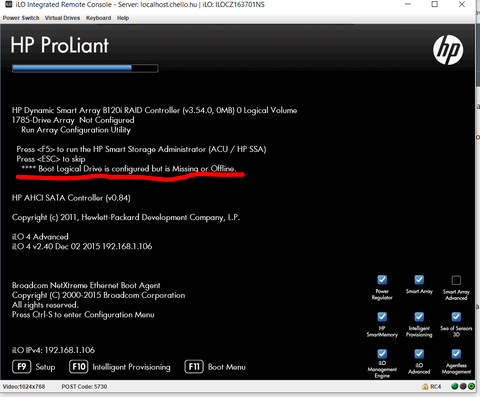Click the '1785-Drive Array Not Configured' line
480x397 pixels.
(x=73, y=120)
